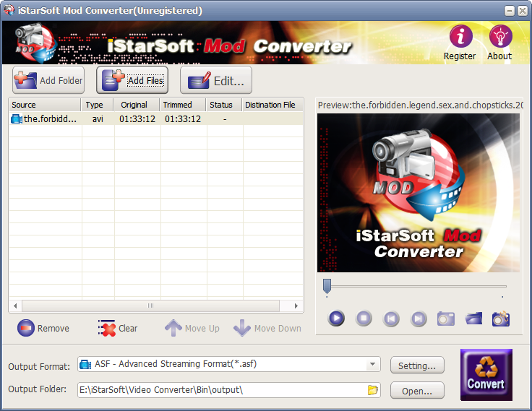This screenshot has height=411, width=532.
Task: Close the iStarSoft Mod Converter window
Action: [x=523, y=11]
